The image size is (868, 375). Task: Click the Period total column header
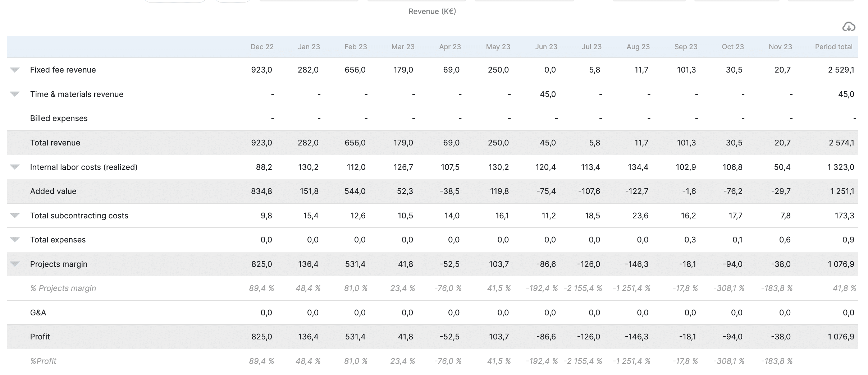pos(833,47)
